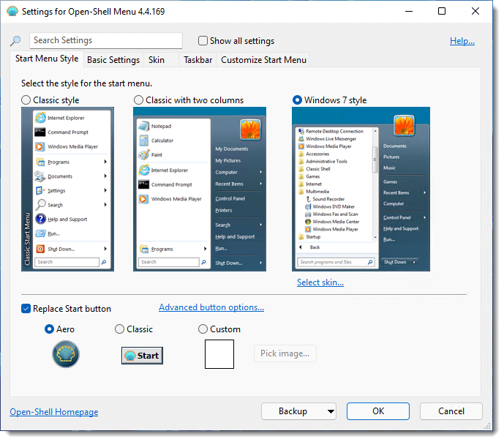Click the Pick image button
Viewport: 504px width, 442px height.
285,353
